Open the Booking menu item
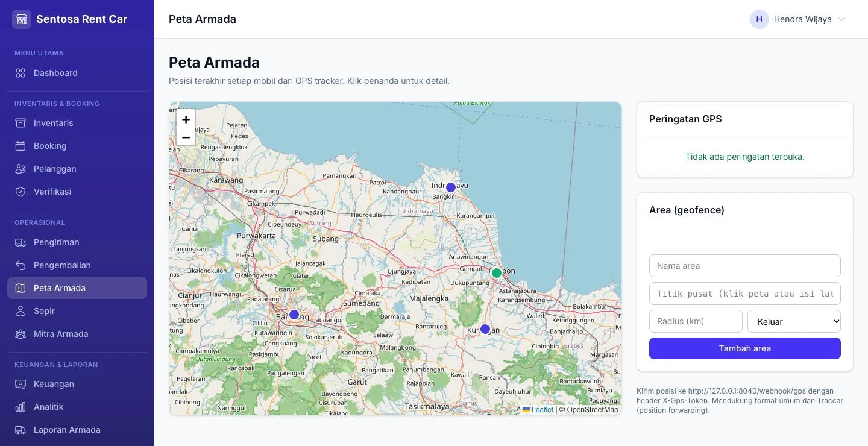The width and height of the screenshot is (868, 446). point(77,146)
